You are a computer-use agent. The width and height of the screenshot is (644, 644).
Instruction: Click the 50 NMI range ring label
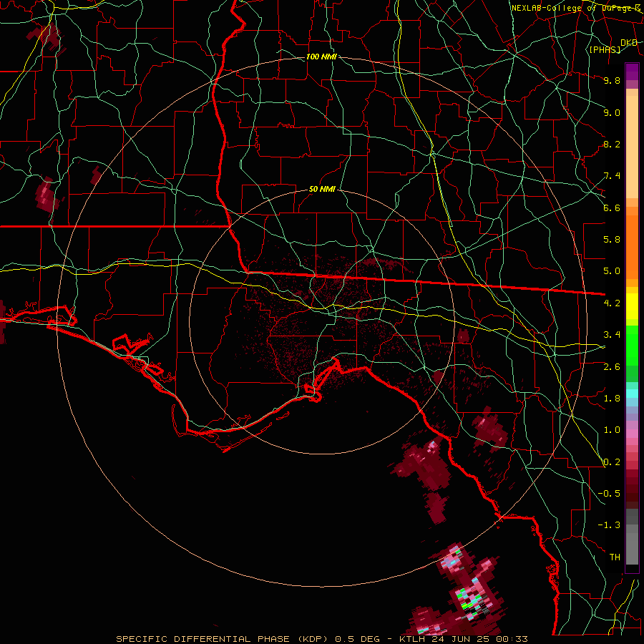pyautogui.click(x=322, y=189)
